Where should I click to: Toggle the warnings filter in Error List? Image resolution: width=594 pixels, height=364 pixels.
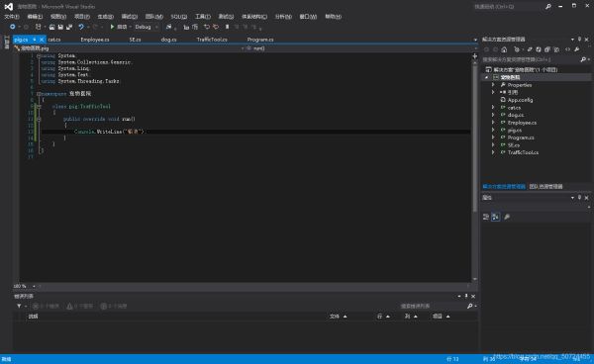pos(80,306)
